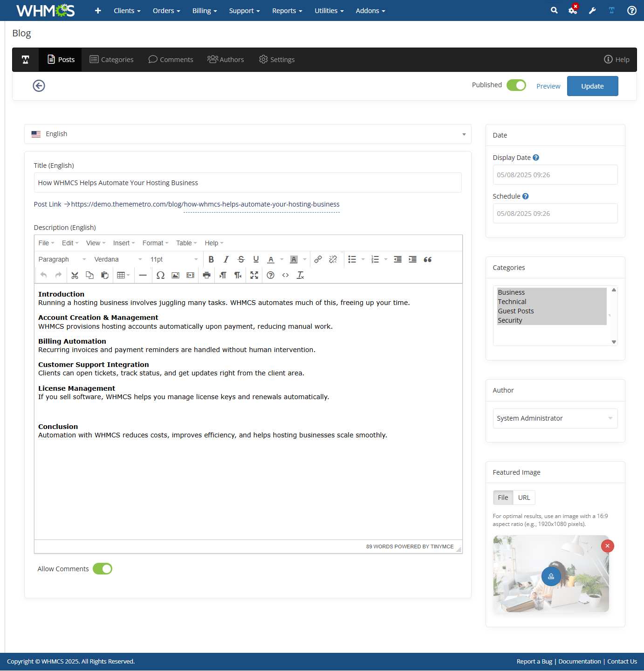Image resolution: width=644 pixels, height=671 pixels.
Task: Open the Authors tab
Action: click(x=226, y=60)
